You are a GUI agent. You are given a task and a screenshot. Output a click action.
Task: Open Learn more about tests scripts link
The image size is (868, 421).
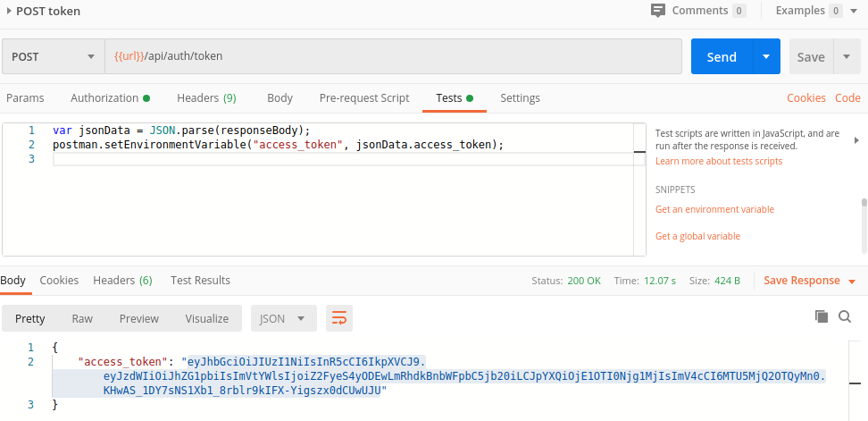click(x=719, y=161)
